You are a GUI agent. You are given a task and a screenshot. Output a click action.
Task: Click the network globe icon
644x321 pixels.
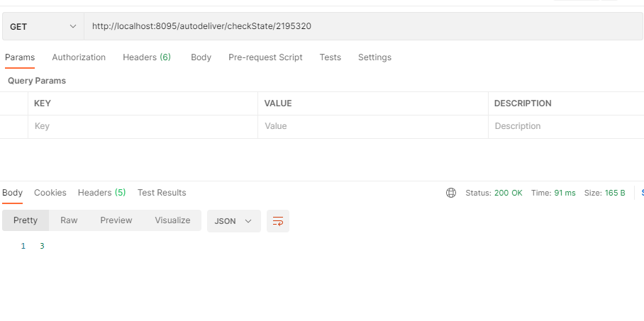pos(451,193)
